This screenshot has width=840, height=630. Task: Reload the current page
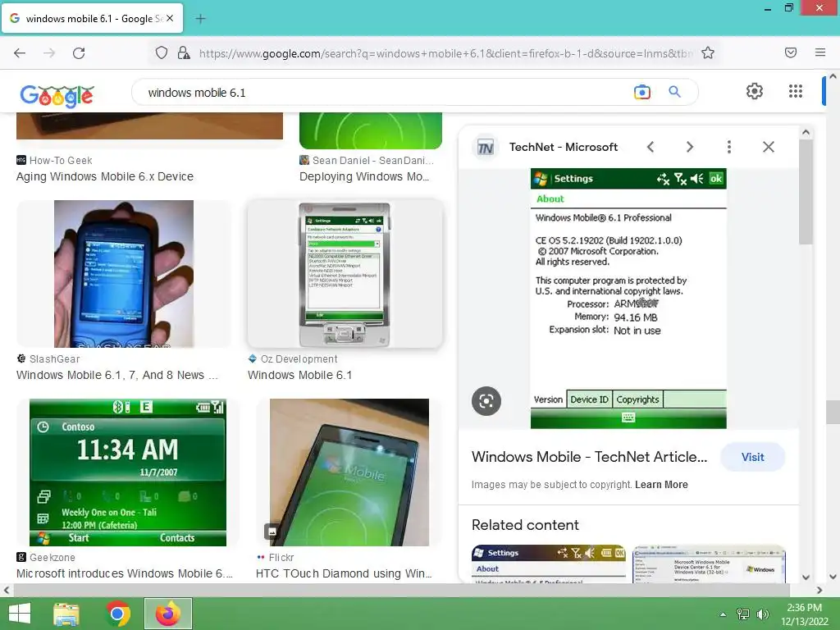79,53
